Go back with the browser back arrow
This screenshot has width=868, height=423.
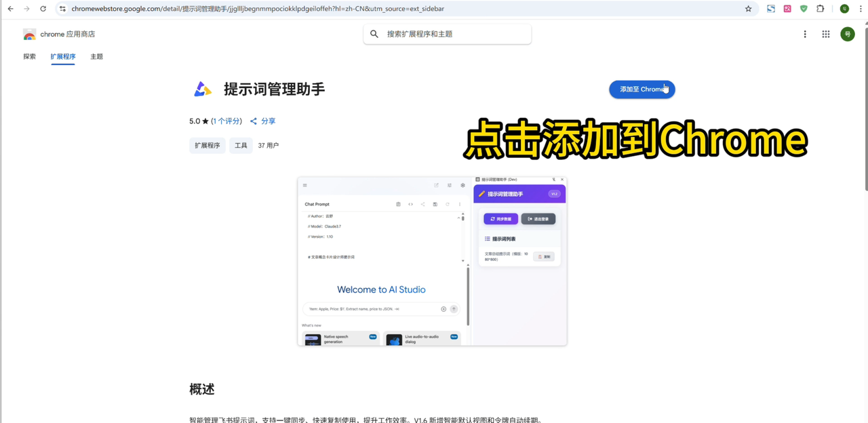10,9
